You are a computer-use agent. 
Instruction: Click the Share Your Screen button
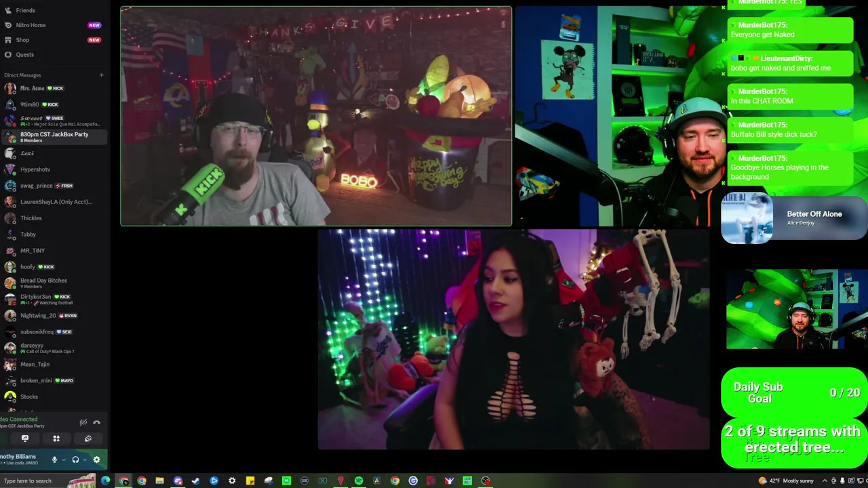pos(25,439)
